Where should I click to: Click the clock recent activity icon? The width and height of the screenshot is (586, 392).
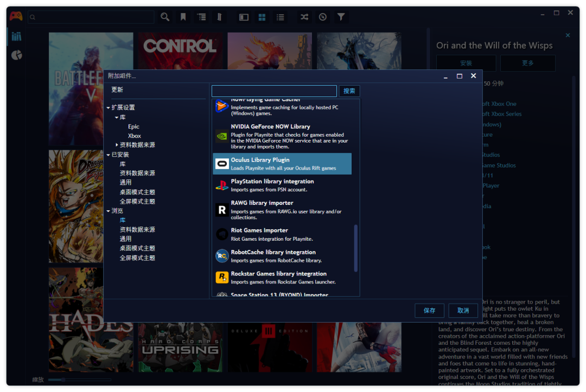coord(322,17)
